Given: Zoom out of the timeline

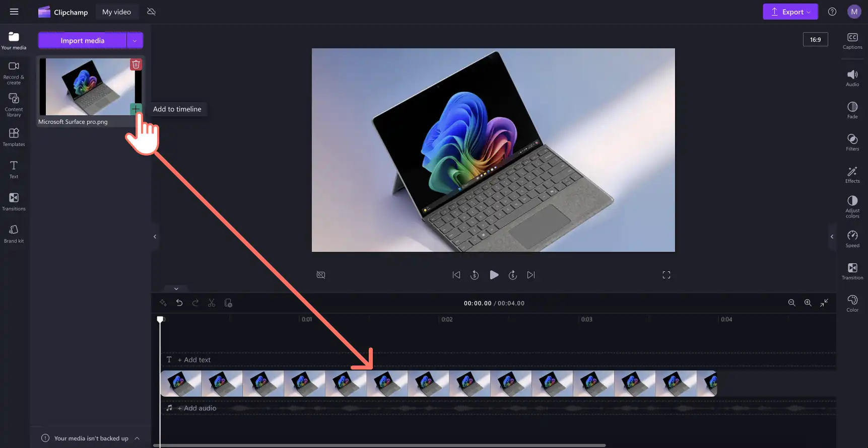Looking at the screenshot, I should tap(792, 303).
